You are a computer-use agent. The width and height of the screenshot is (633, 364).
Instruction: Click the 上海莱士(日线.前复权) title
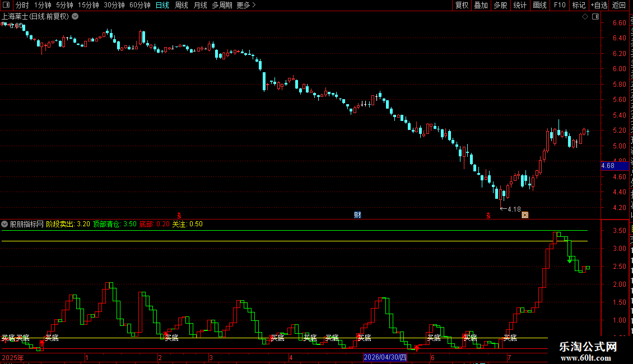(x=35, y=17)
